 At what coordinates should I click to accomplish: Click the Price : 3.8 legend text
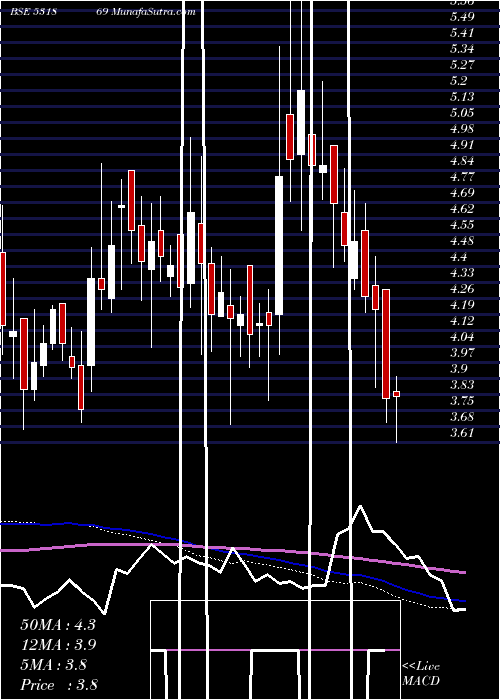[x=59, y=684]
